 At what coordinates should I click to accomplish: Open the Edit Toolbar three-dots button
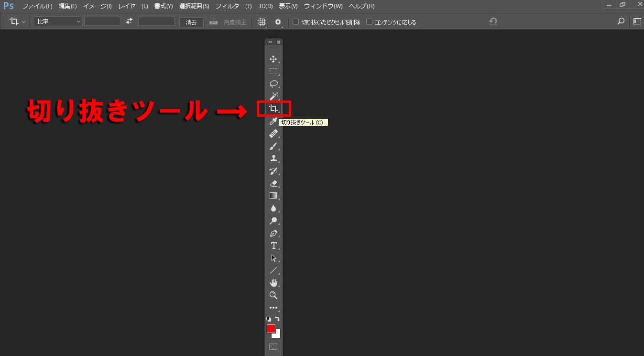click(x=273, y=308)
